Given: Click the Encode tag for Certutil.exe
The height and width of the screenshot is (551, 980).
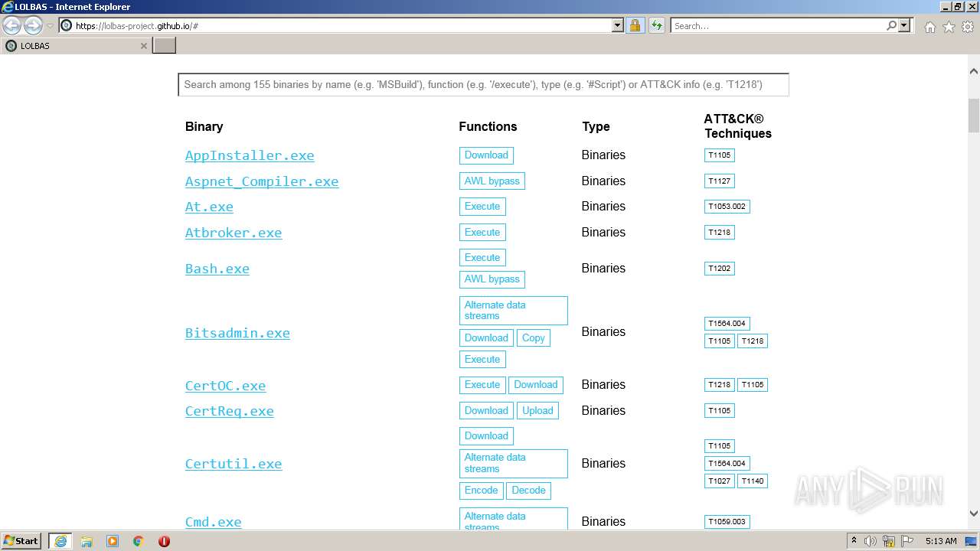Looking at the screenshot, I should click(x=481, y=491).
